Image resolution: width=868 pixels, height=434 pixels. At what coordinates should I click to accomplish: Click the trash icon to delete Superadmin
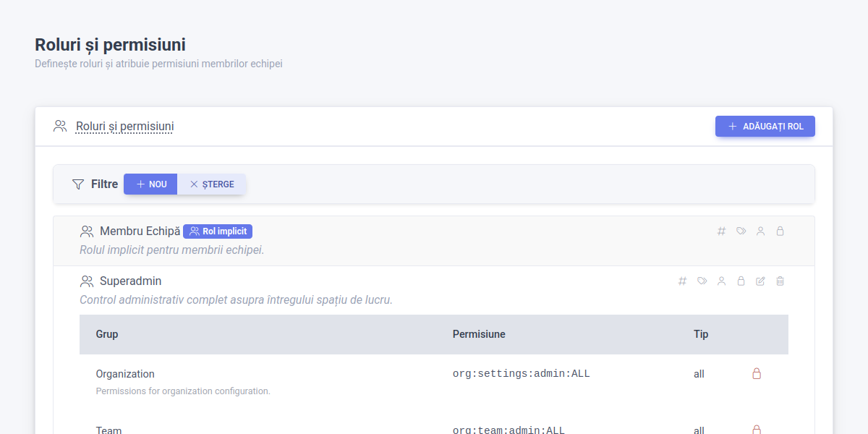pos(780,281)
